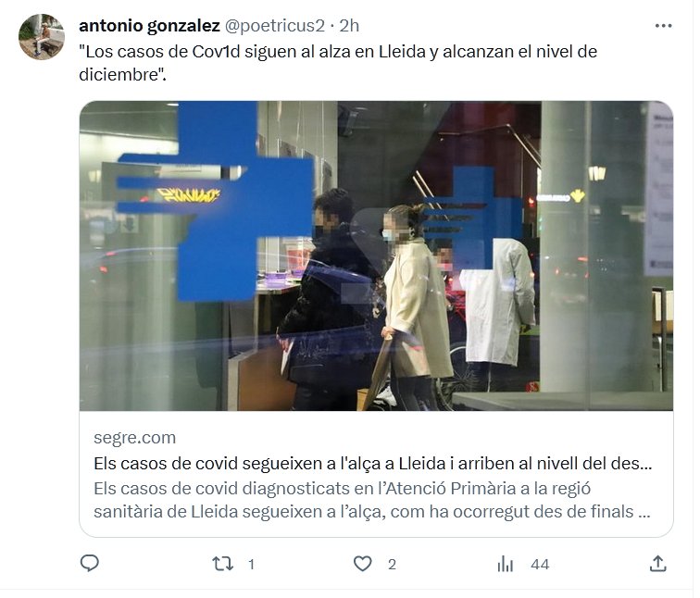
Task: Click the tweet text about Lleida cases
Action: click(x=340, y=63)
